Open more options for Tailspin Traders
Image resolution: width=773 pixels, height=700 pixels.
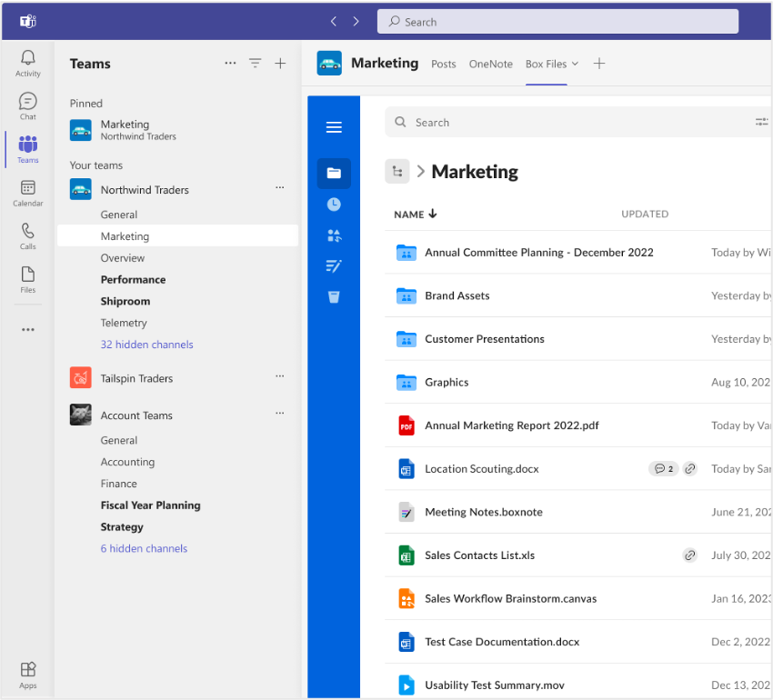tap(280, 376)
